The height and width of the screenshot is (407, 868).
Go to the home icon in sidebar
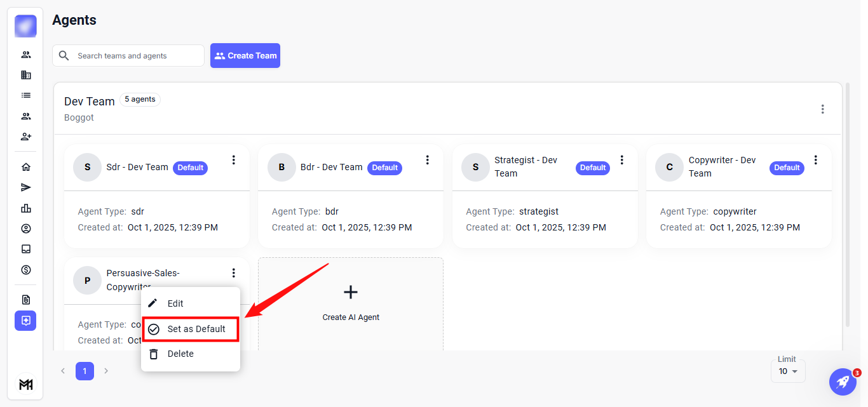coord(25,167)
